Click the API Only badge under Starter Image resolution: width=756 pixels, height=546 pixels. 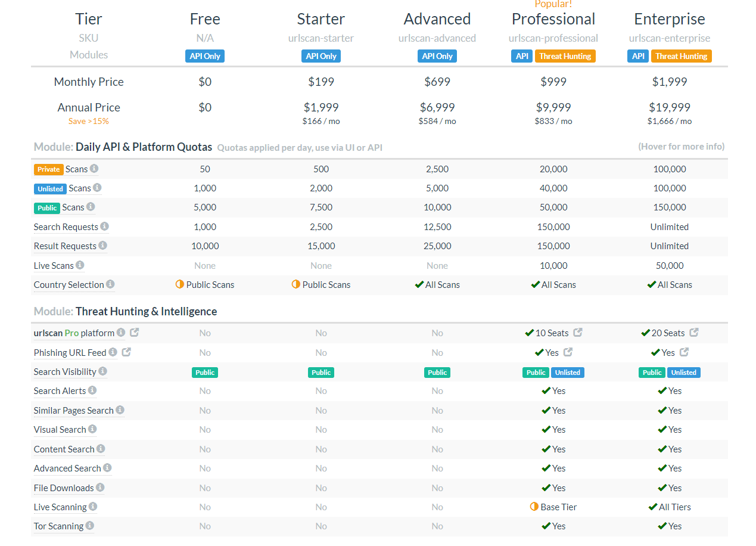coord(321,56)
